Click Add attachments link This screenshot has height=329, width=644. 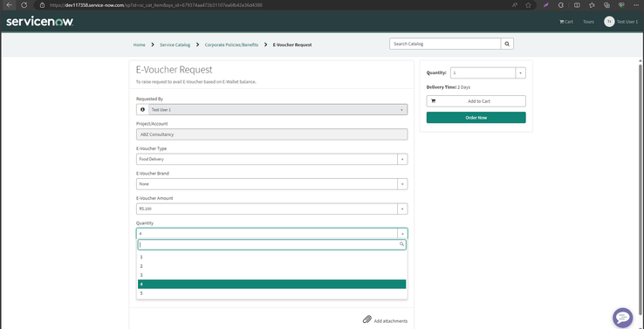pos(391,321)
